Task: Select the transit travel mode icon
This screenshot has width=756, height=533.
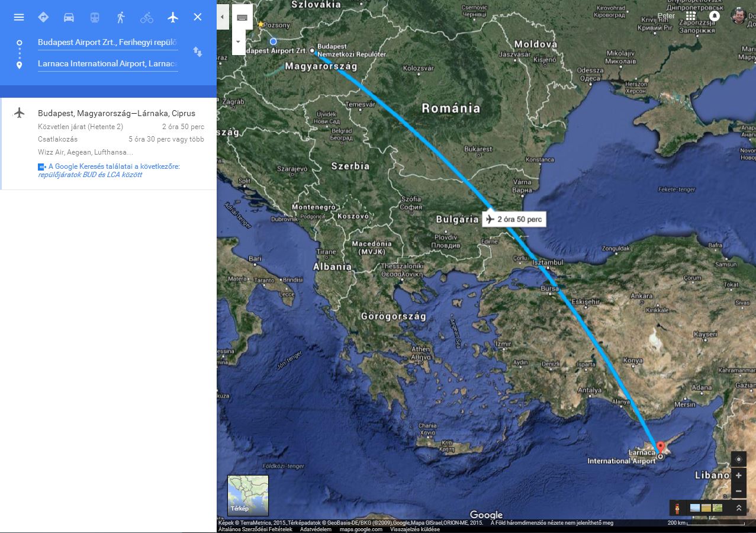Action: pos(95,17)
